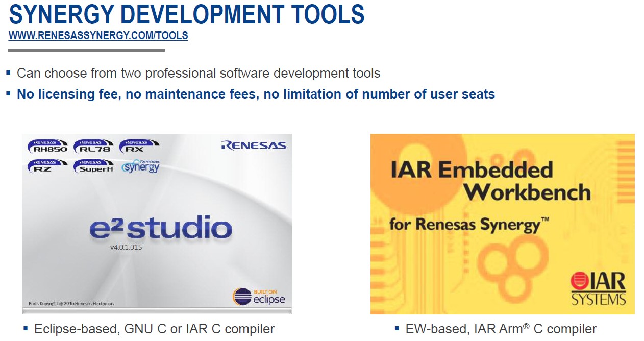Image resolution: width=644 pixels, height=341 pixels.
Task: Click the 'for Renesas Synergy' text
Action: point(469,224)
